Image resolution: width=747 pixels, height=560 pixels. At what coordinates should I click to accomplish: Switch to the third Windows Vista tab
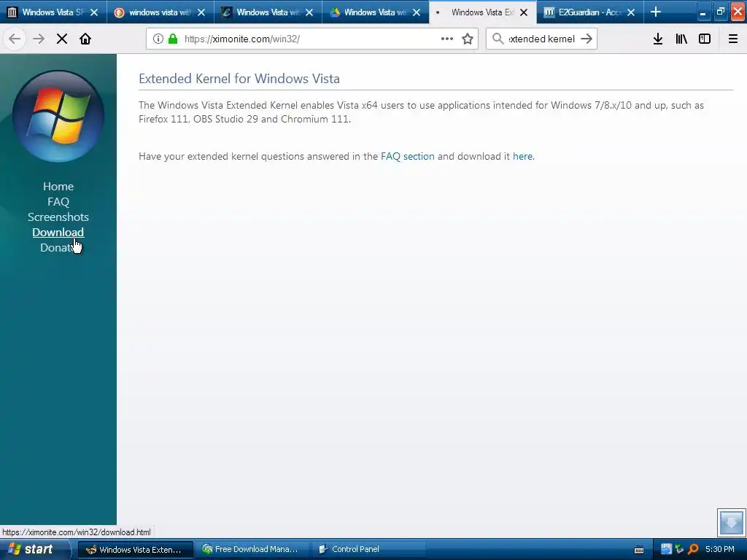267,12
